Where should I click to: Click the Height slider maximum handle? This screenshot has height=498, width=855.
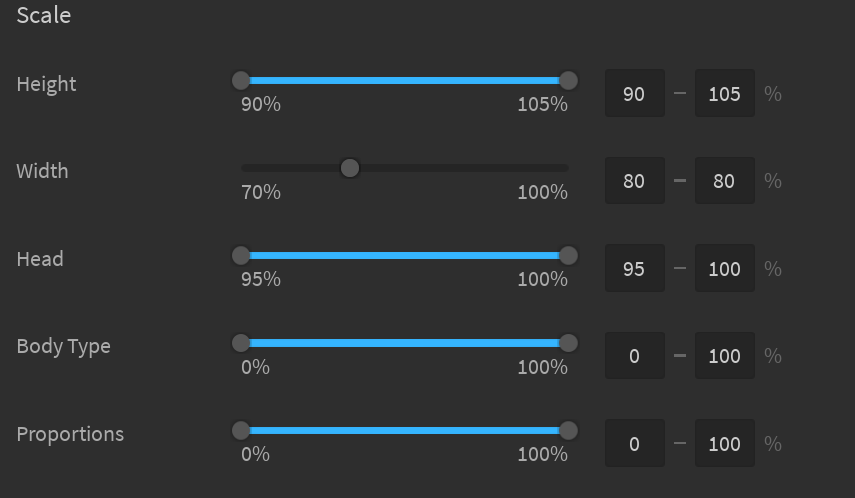568,81
